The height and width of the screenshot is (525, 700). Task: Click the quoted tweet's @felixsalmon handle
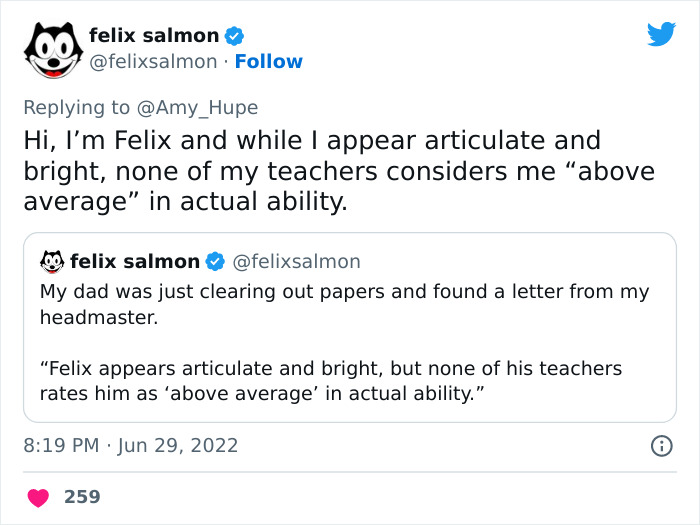pyautogui.click(x=296, y=262)
